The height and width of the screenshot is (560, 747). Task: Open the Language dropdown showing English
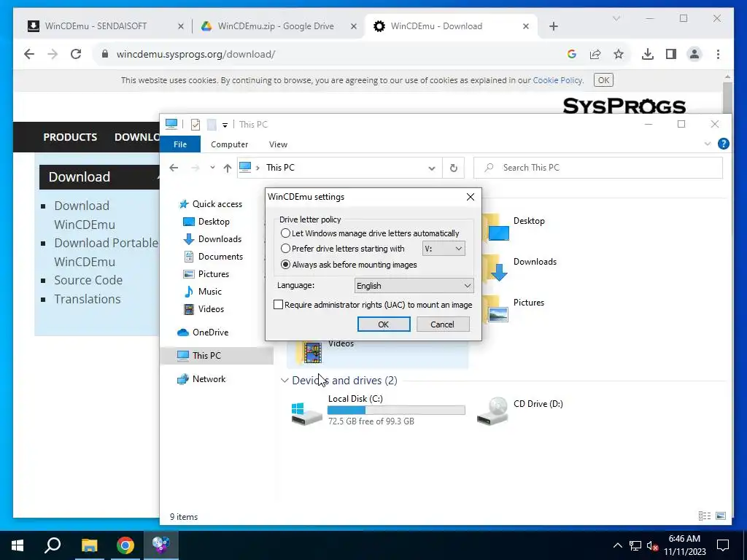[x=414, y=286]
